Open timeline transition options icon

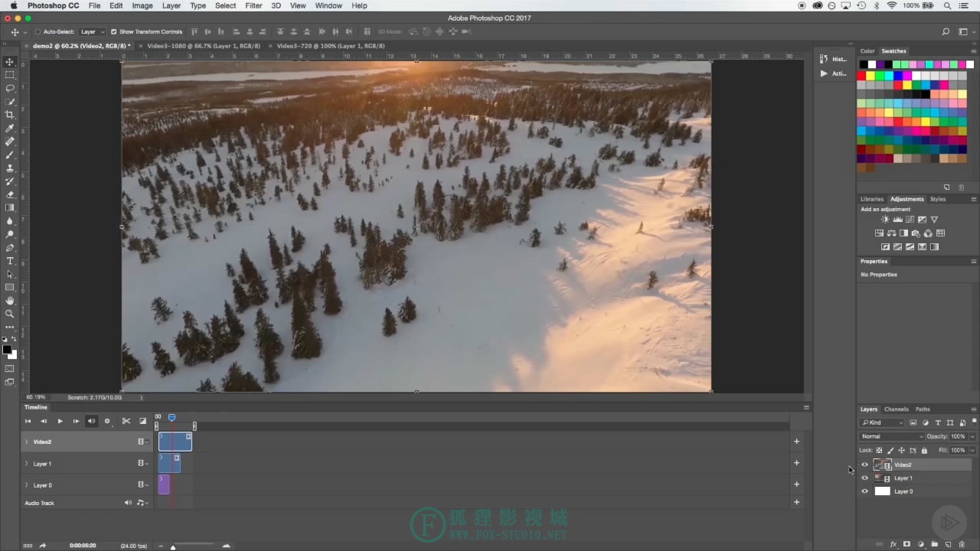(142, 421)
